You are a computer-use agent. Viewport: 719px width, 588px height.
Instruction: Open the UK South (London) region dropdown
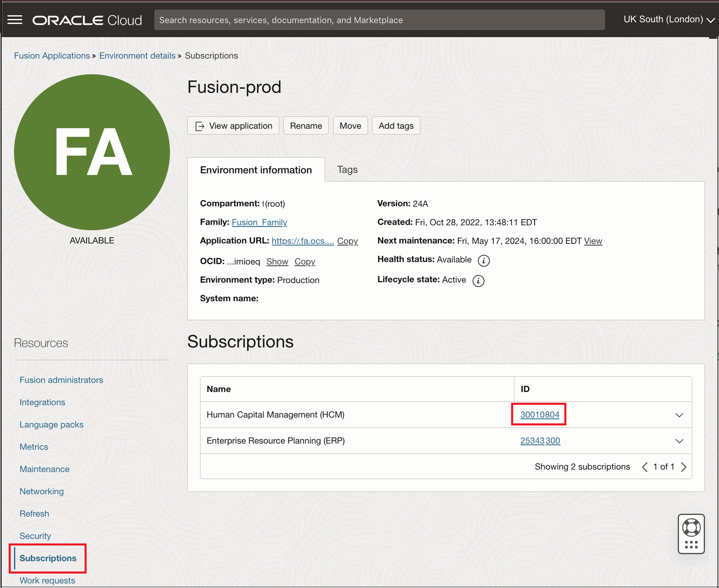[x=668, y=19]
